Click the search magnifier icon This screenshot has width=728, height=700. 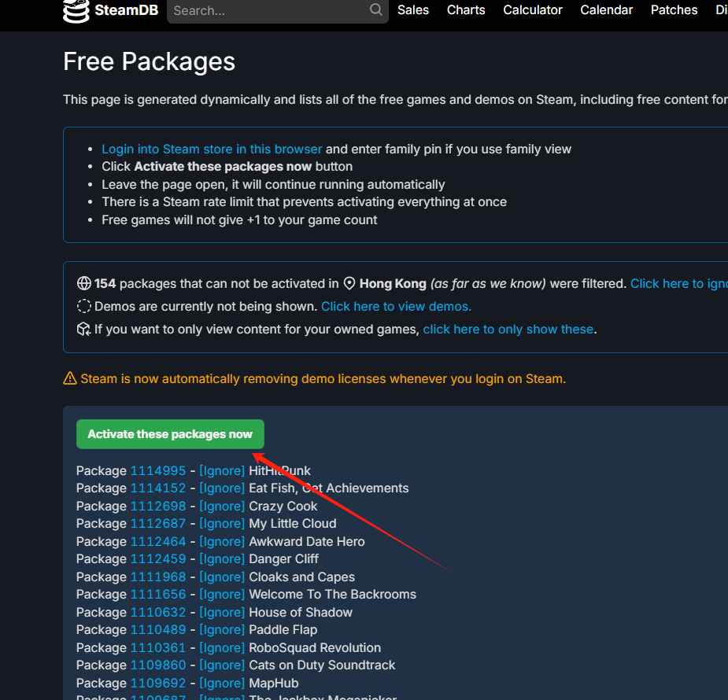click(x=376, y=9)
